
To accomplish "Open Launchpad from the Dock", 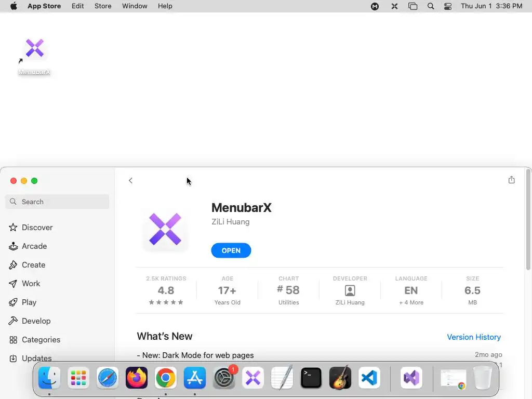I will click(78, 378).
